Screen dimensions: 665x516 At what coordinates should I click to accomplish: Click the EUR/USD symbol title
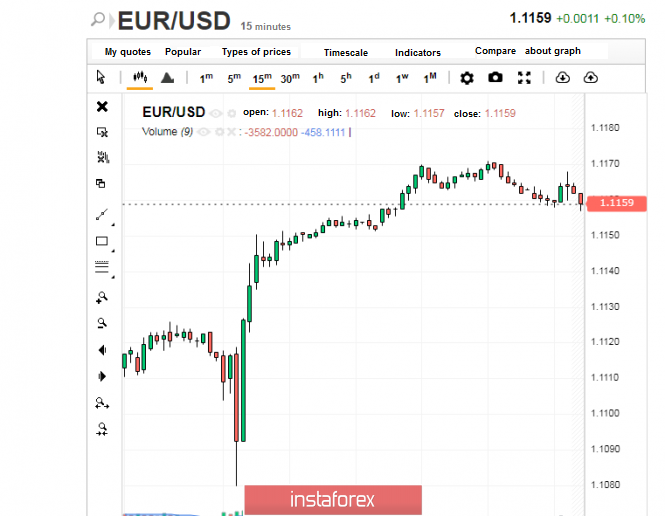pos(174,21)
